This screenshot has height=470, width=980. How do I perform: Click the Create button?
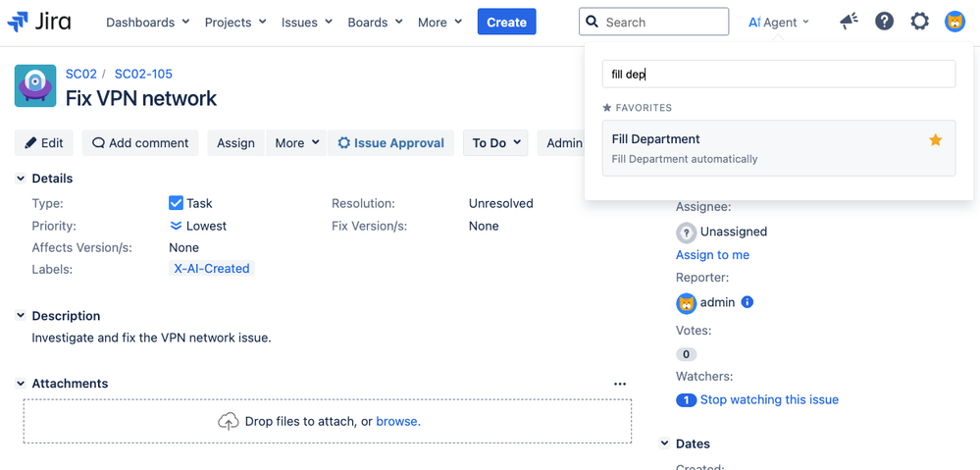[x=506, y=22]
